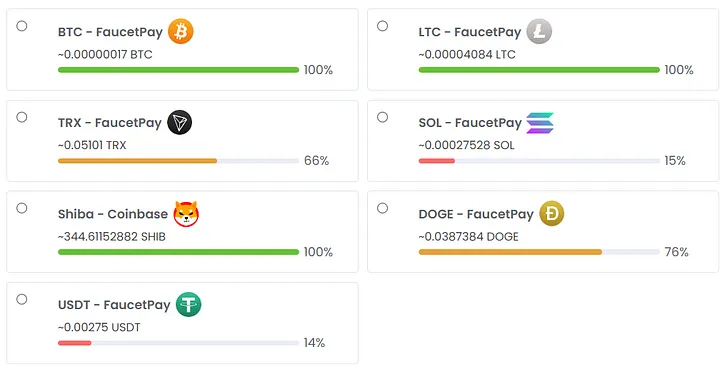720x369 pixels.
Task: Click the Solana gradient logo icon
Action: click(x=540, y=123)
